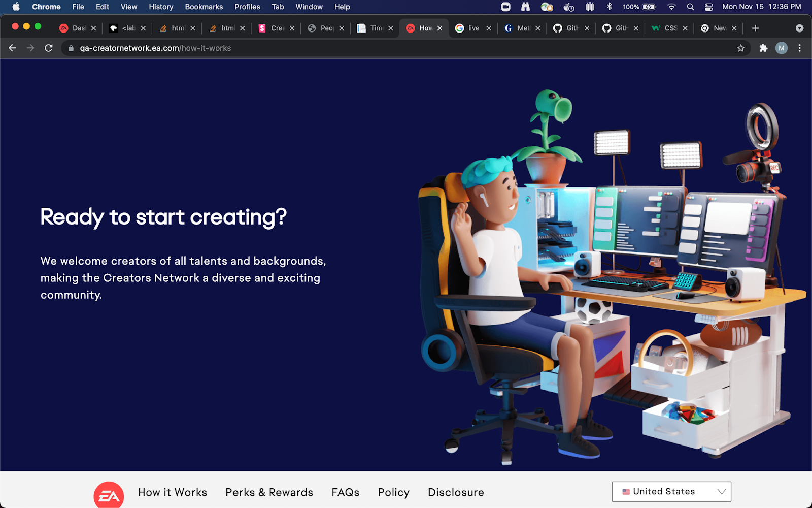
Task: View site info lock icon
Action: pyautogui.click(x=71, y=48)
